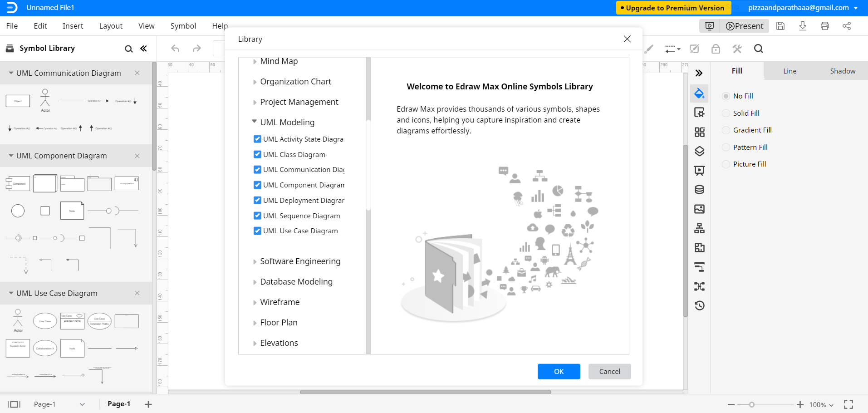Open the grid components icon in sidebar
Screen dimensions: 868x413
point(699,132)
